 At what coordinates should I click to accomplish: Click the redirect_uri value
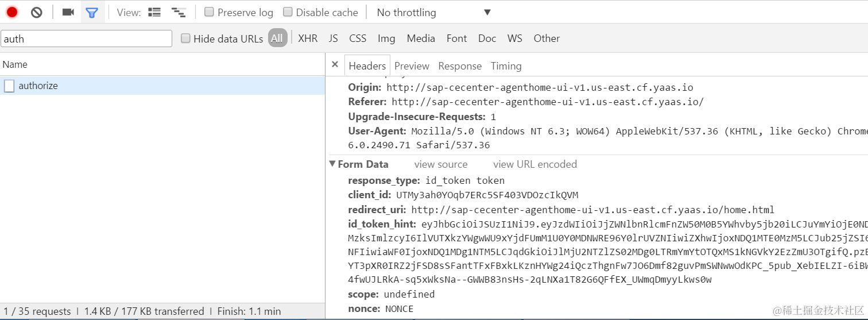592,210
